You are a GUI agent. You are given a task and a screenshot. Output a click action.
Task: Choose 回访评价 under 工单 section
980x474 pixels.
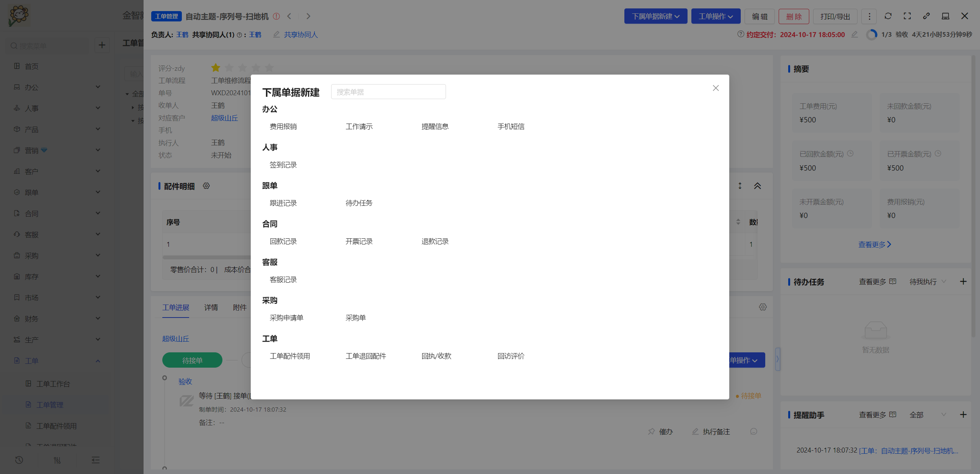pos(511,356)
